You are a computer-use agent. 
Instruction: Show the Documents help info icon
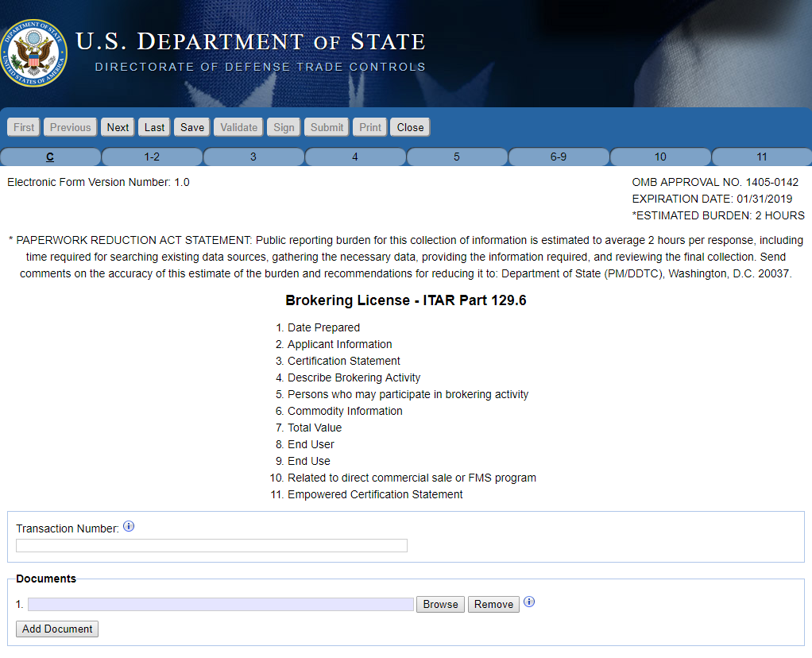(528, 602)
